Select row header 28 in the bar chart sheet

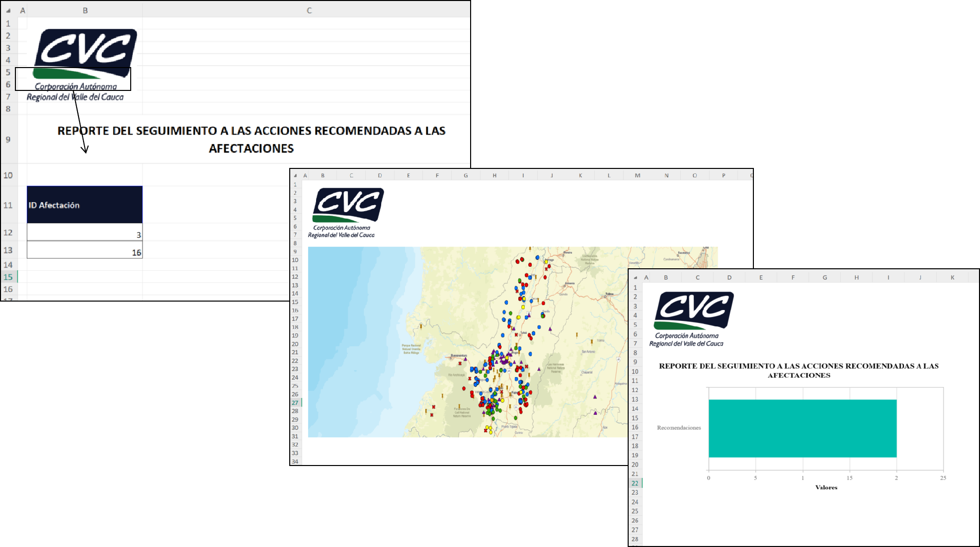(635, 539)
